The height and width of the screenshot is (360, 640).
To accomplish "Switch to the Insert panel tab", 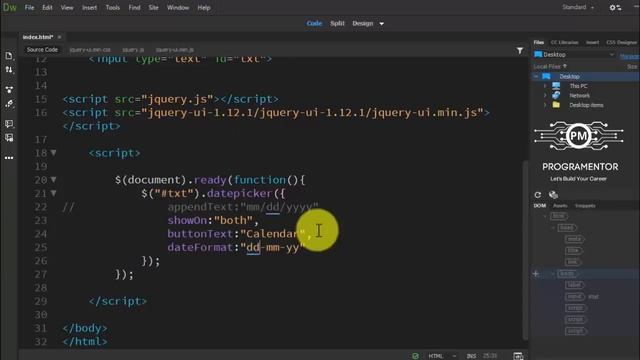I will pyautogui.click(x=592, y=42).
